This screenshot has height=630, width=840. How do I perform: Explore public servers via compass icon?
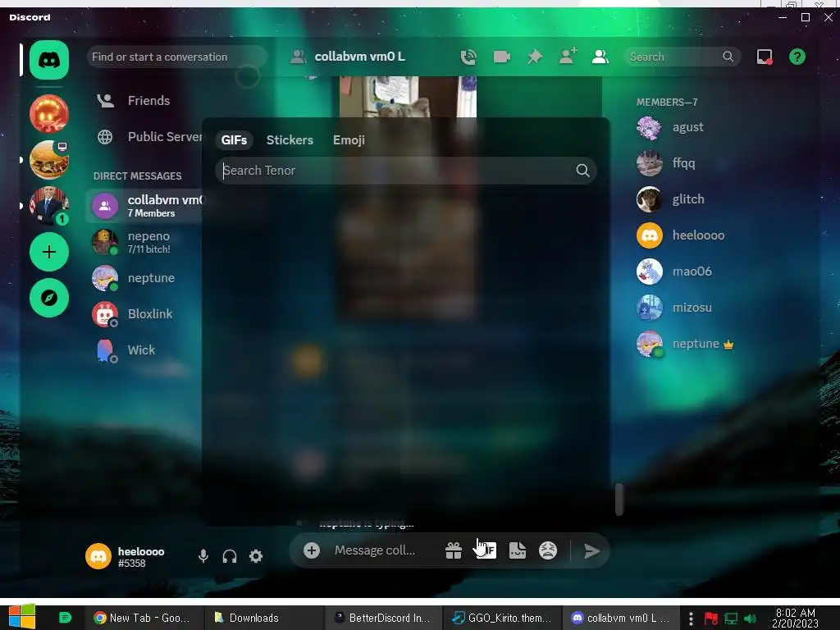tap(48, 298)
